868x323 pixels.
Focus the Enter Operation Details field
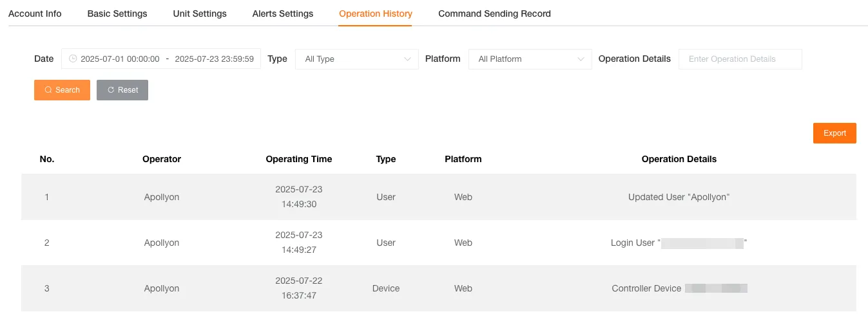tap(740, 59)
